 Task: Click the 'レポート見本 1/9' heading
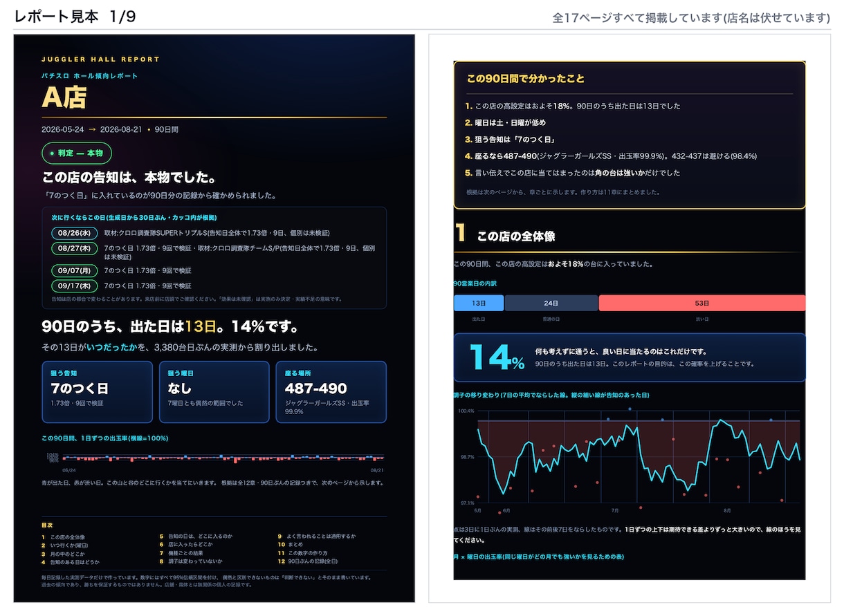[x=75, y=17]
